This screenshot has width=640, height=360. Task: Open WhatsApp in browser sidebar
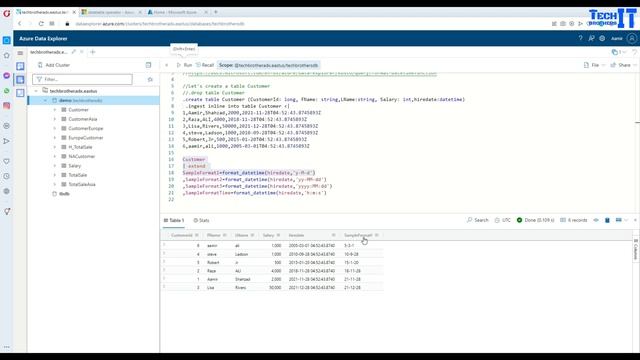point(7,91)
